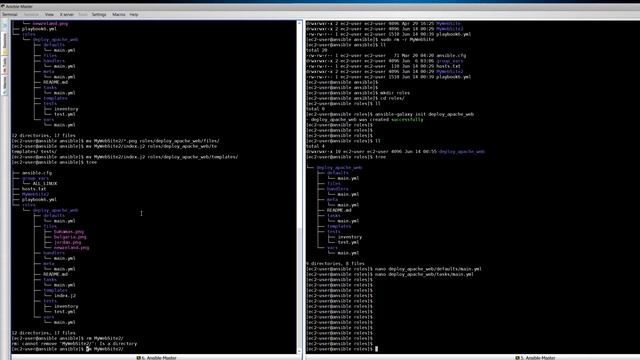Click 'ALL_LINUX' in the left tree
Image resolution: width=640 pixels, height=360 pixels.
[x=45, y=184]
